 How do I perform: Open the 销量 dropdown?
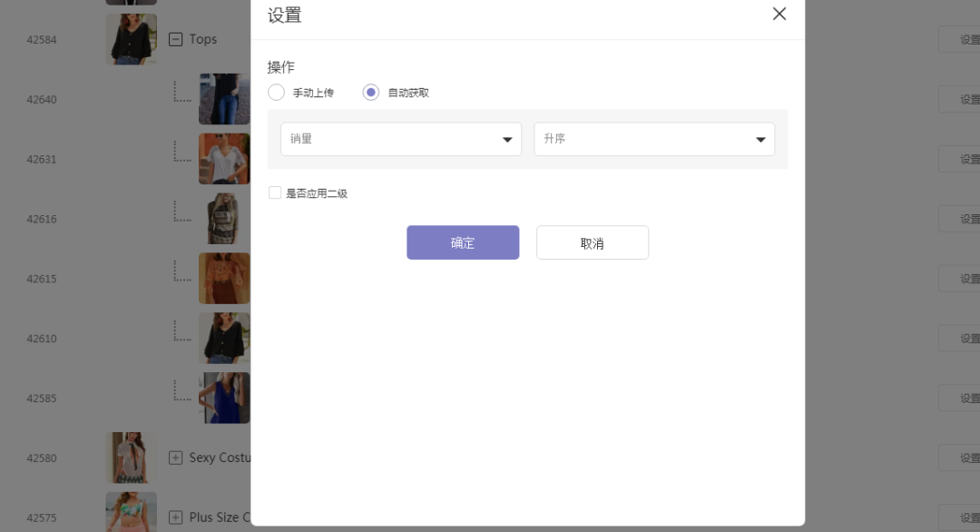[x=400, y=139]
